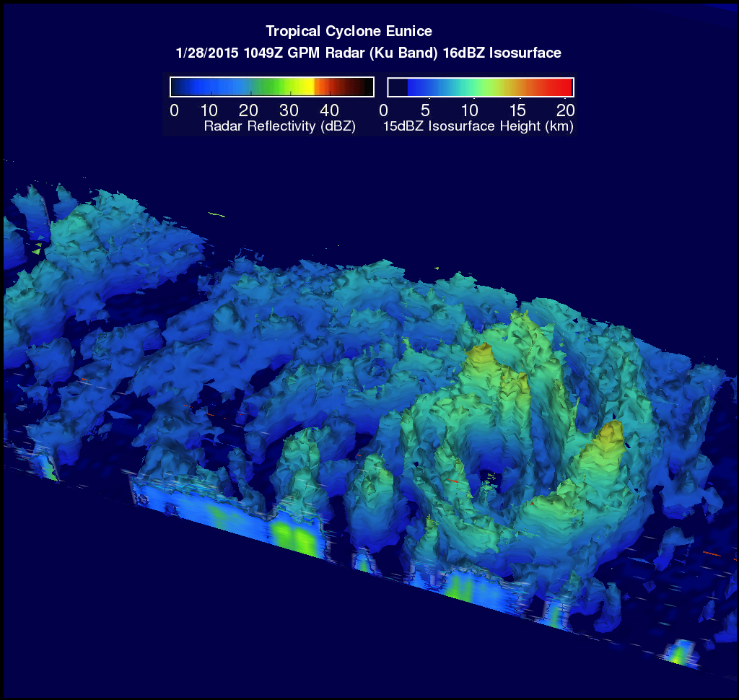Click the '5' tick on height scale
Viewport: 739px width, 700px height.
click(x=425, y=110)
